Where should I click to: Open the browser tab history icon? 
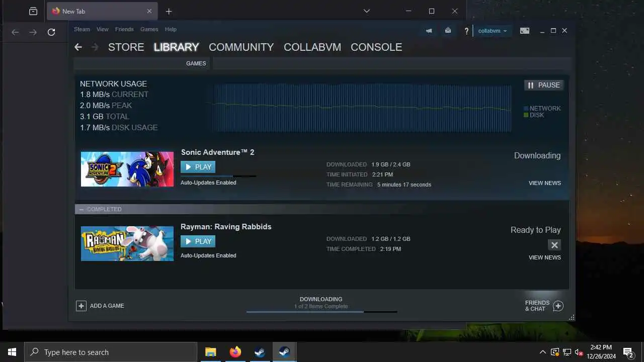pos(33,11)
